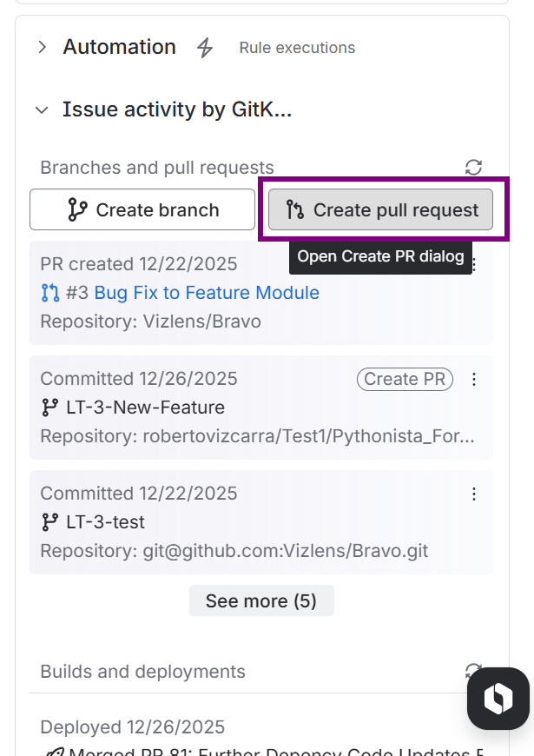
Task: Click Create PR pill for LT-3-New-Feature
Action: tap(405, 379)
